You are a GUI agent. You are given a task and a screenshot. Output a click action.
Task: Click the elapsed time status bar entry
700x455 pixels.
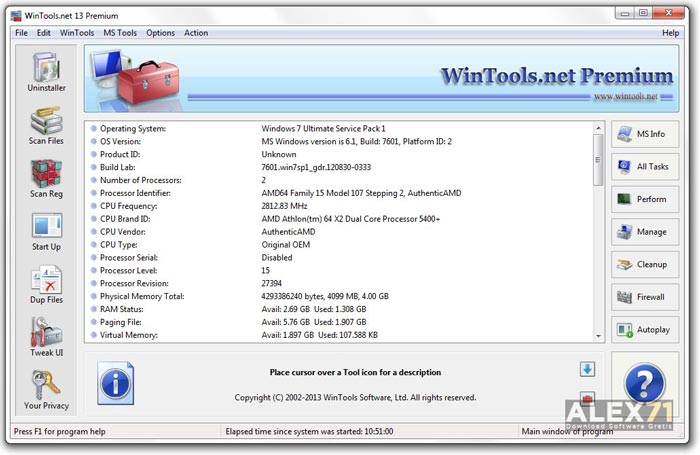pyautogui.click(x=309, y=432)
